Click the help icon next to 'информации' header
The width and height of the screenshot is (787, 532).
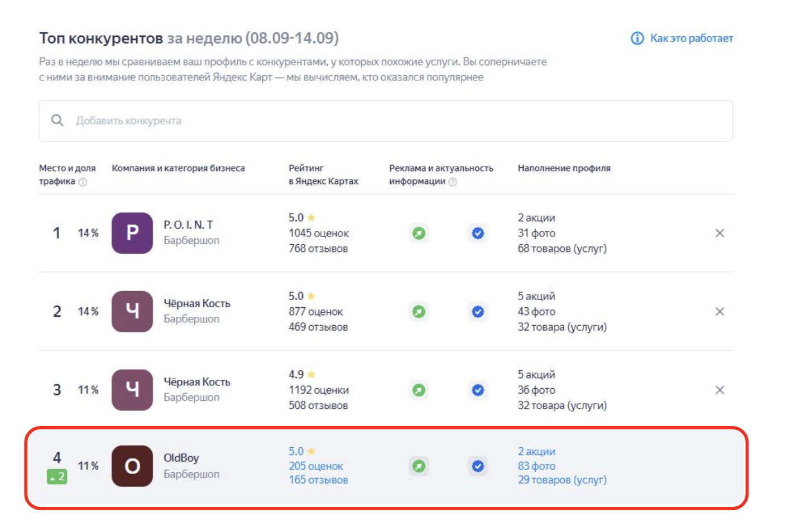coord(453,182)
